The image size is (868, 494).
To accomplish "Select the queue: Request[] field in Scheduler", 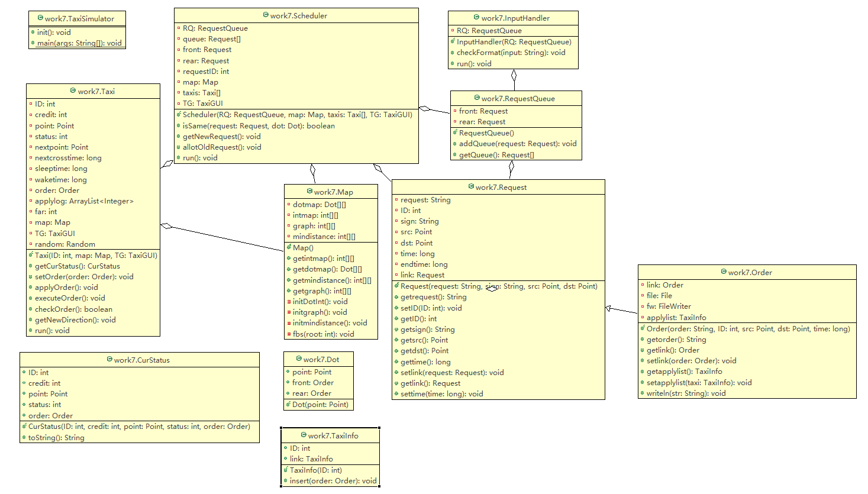I will [211, 39].
